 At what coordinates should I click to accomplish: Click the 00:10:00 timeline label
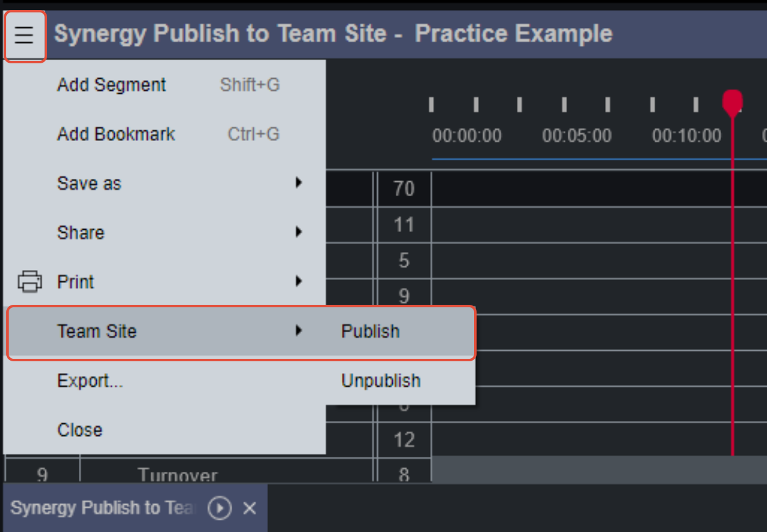click(x=686, y=135)
